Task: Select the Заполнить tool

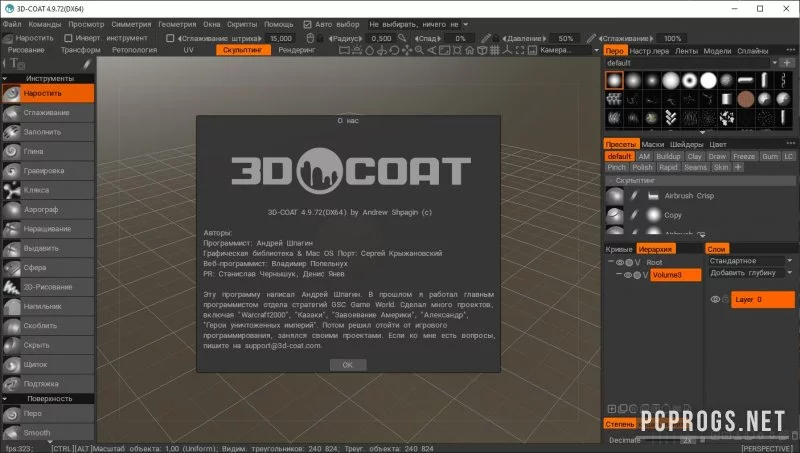Action: coord(48,132)
